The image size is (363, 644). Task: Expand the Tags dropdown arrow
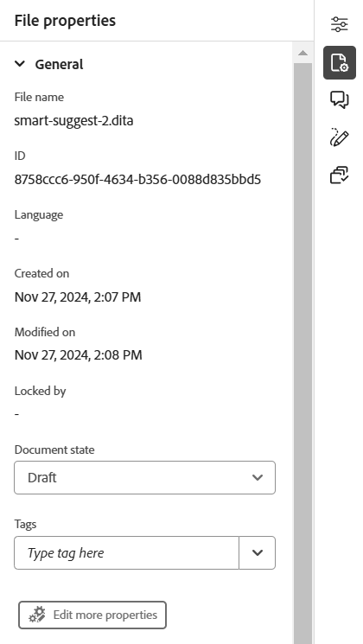pos(258,552)
